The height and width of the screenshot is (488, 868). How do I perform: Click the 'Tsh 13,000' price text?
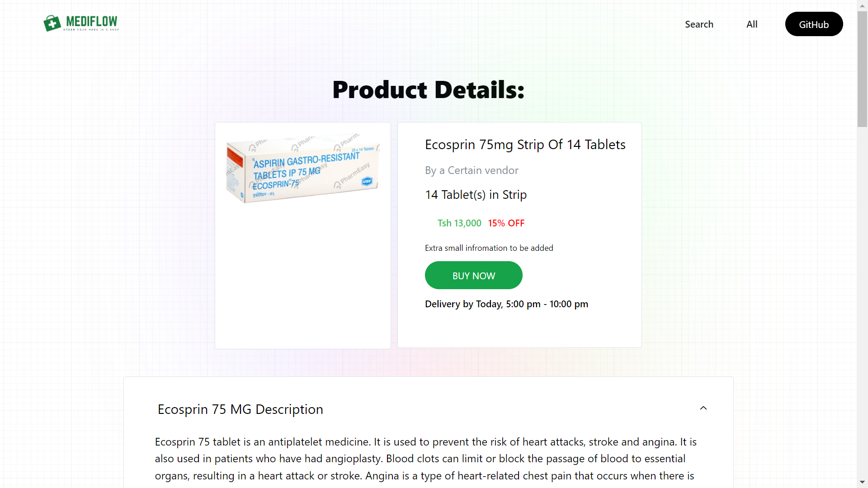click(459, 223)
